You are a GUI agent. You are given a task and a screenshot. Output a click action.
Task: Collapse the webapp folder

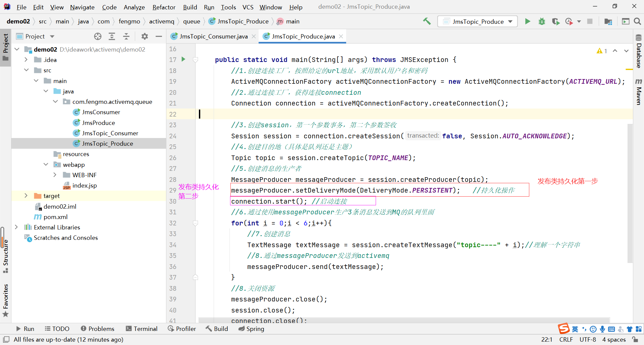click(46, 164)
